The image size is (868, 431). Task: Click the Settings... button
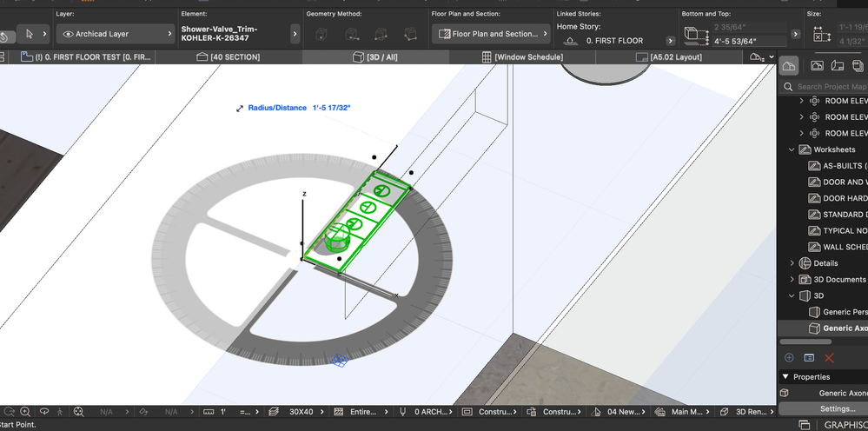(837, 409)
